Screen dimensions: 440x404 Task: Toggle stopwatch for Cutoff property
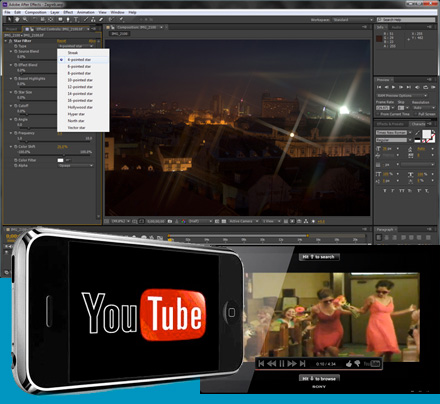[x=15, y=106]
